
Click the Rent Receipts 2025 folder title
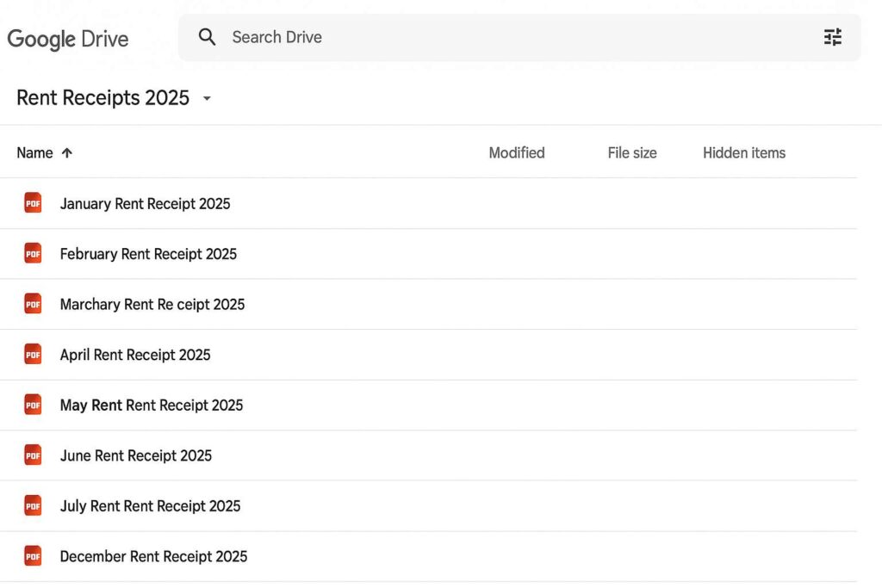point(103,98)
